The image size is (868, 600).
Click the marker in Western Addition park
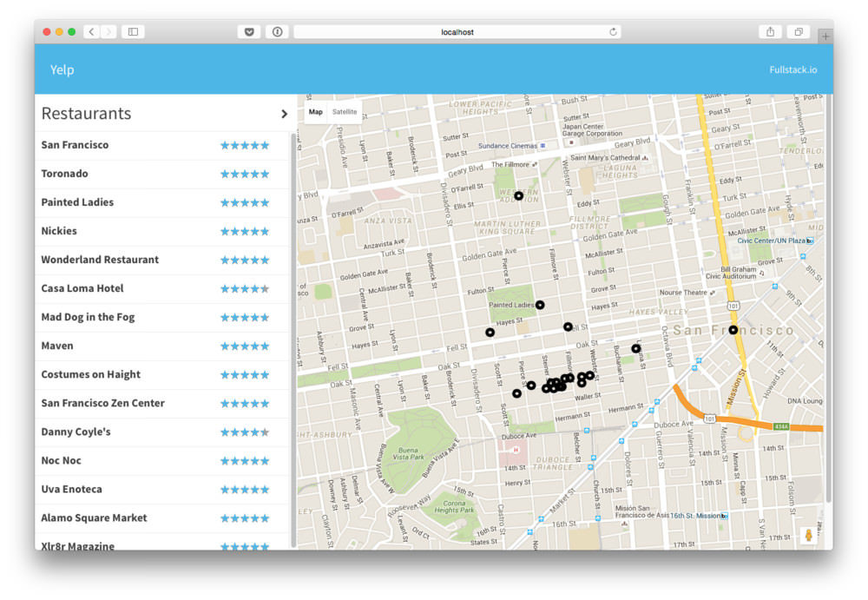pos(518,196)
